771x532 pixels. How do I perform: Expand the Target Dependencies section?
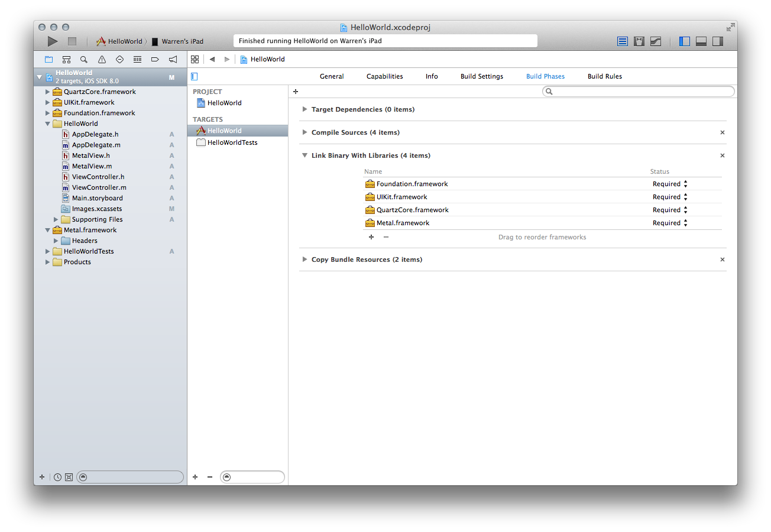pos(304,109)
